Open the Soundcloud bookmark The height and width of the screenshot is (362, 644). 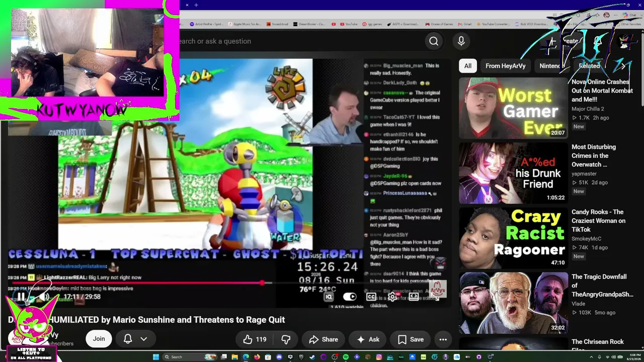click(277, 24)
